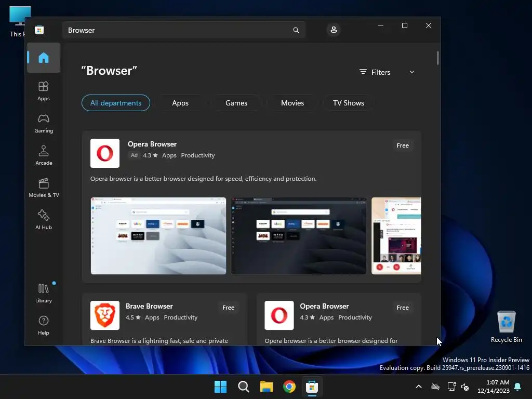532x399 pixels.
Task: Open the Arcade section in sidebar
Action: (44, 155)
